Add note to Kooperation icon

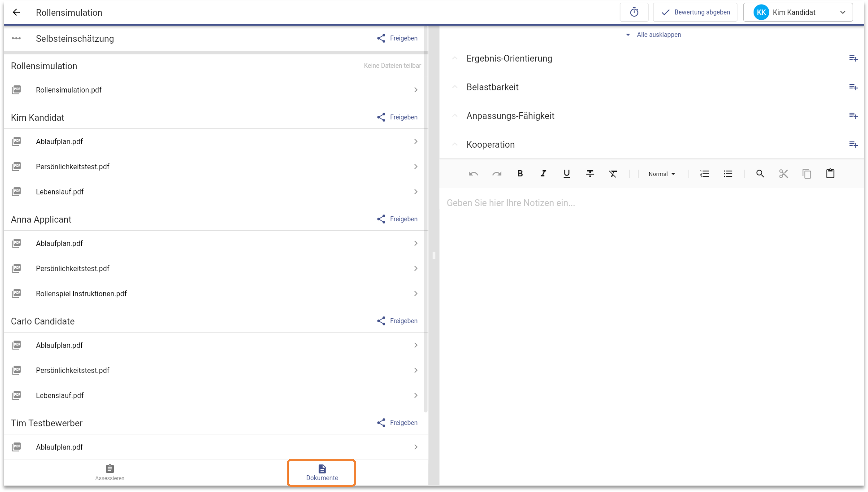pos(853,145)
